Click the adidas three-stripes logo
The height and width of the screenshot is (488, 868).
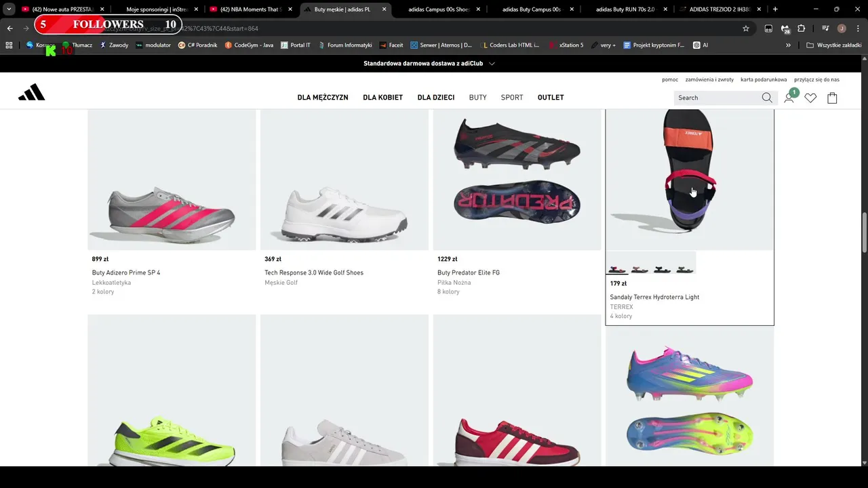click(x=31, y=93)
